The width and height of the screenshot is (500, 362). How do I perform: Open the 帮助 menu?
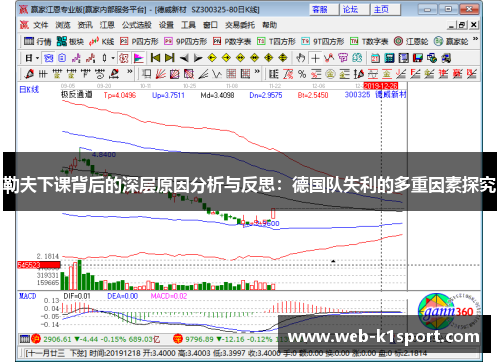coord(269,25)
